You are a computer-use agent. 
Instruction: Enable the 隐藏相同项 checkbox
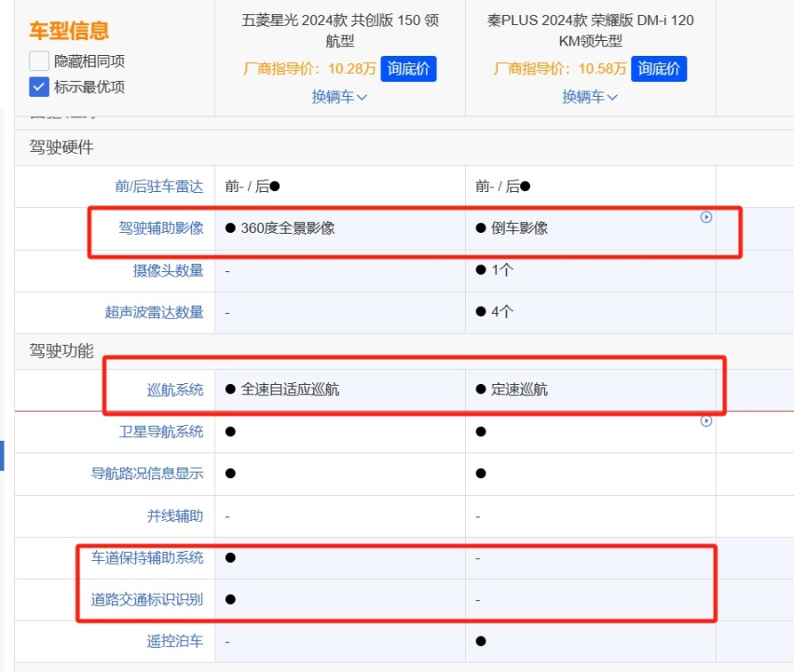[39, 61]
